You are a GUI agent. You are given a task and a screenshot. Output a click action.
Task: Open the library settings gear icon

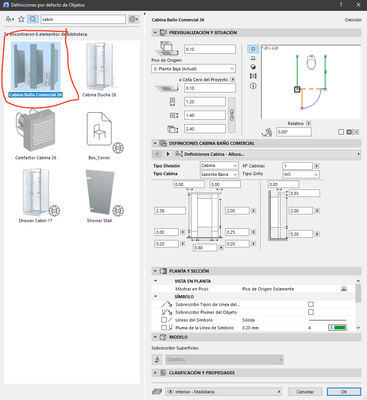(x=133, y=19)
